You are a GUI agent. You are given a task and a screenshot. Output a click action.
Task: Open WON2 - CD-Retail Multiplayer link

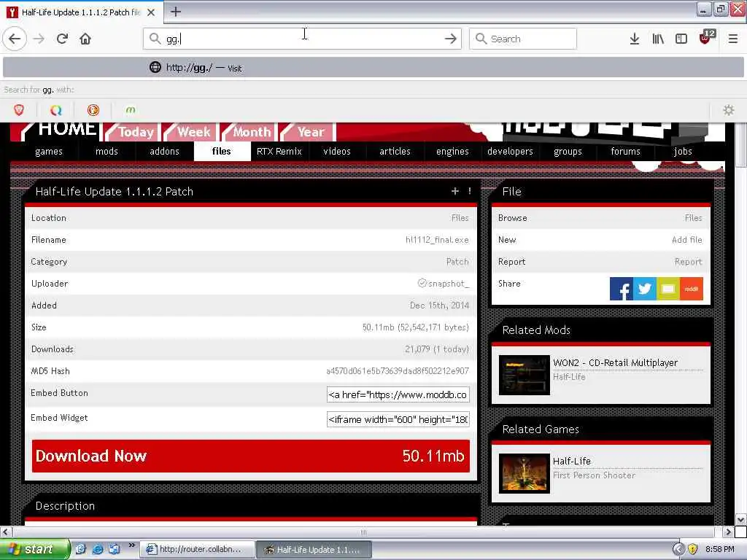(615, 363)
